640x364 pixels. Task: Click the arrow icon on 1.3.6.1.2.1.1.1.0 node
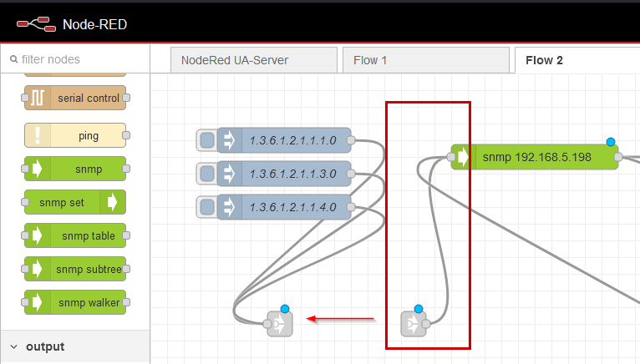pyautogui.click(x=230, y=140)
